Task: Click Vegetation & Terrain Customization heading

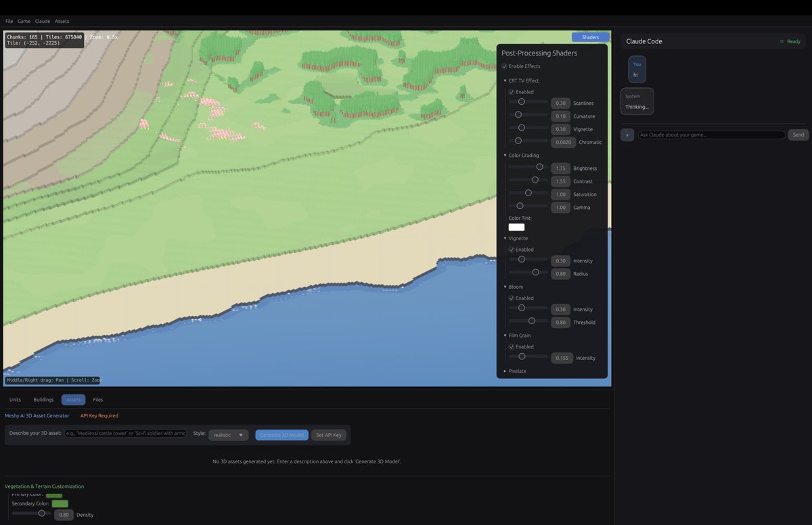Action: tap(45, 486)
